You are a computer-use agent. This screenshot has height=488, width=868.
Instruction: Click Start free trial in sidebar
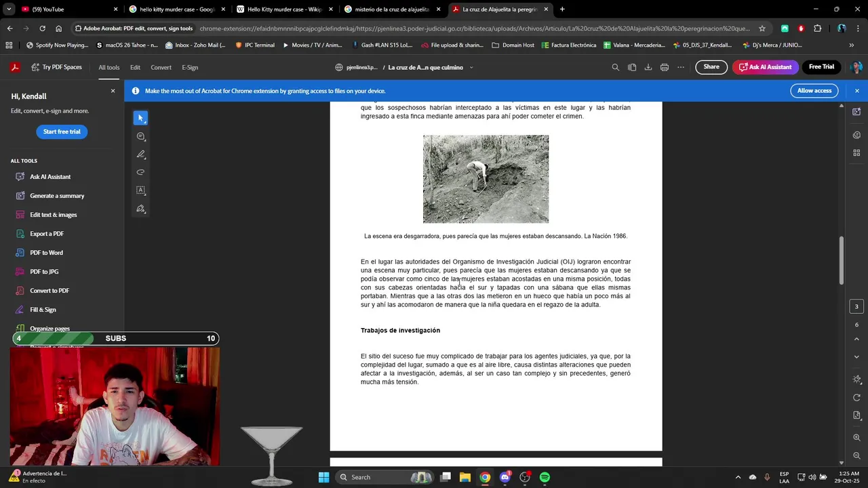coord(62,131)
